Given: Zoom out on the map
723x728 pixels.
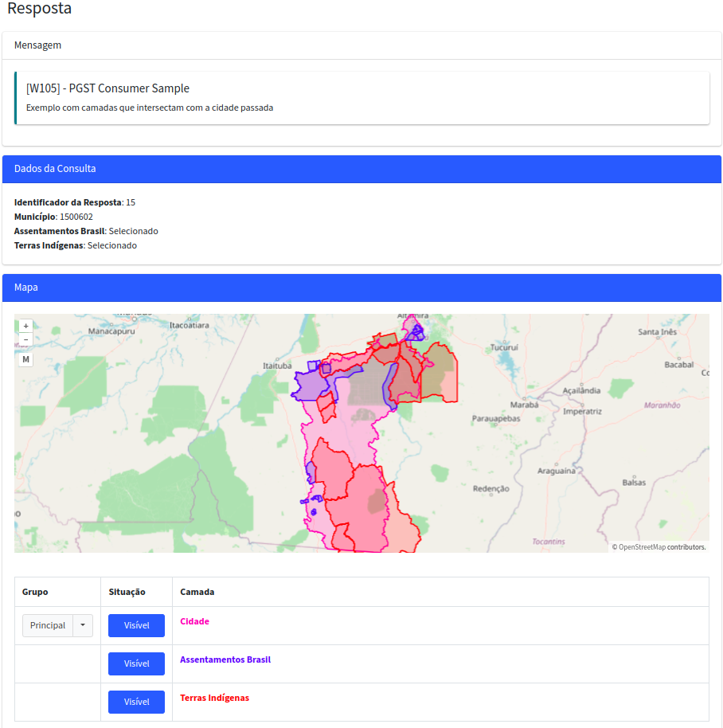Looking at the screenshot, I should tap(25, 341).
